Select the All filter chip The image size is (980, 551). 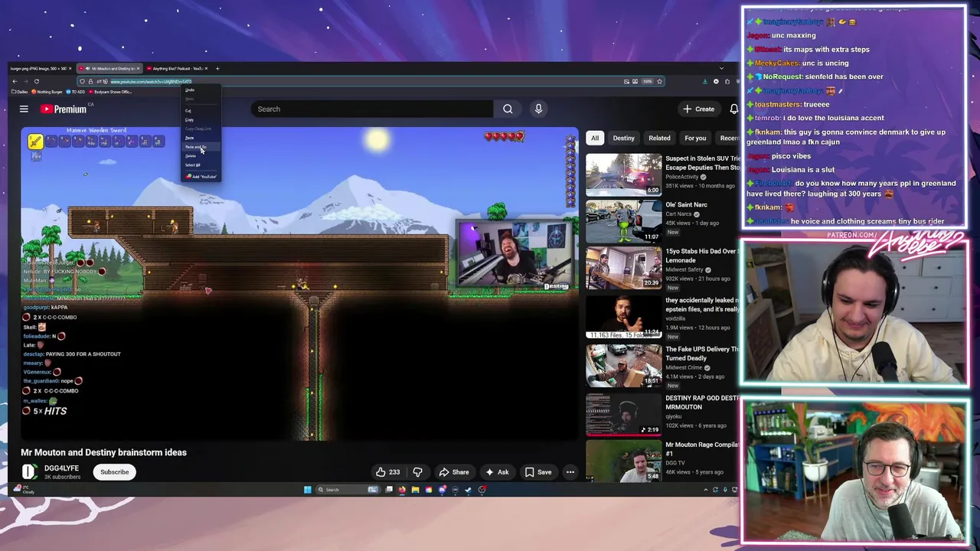595,138
